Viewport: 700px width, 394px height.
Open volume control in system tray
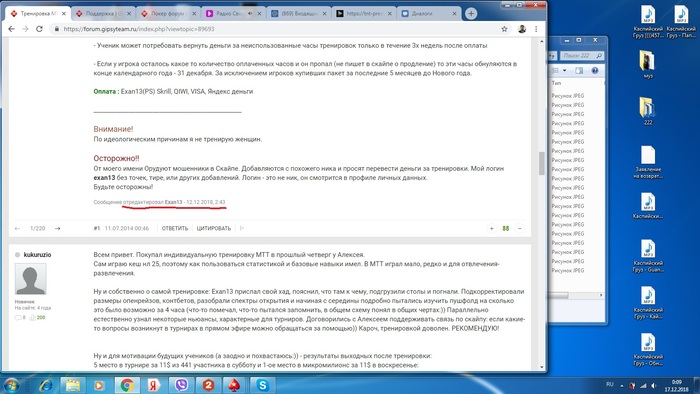[654, 386]
